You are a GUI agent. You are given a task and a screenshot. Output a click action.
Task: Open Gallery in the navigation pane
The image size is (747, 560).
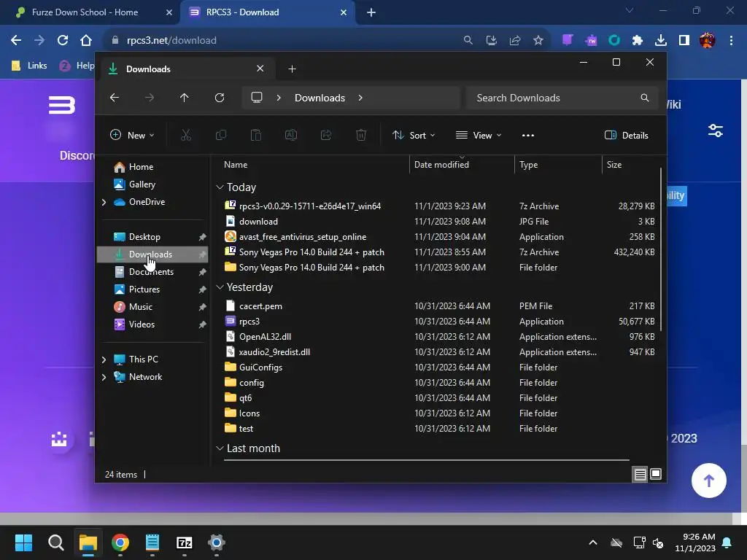[x=142, y=184]
